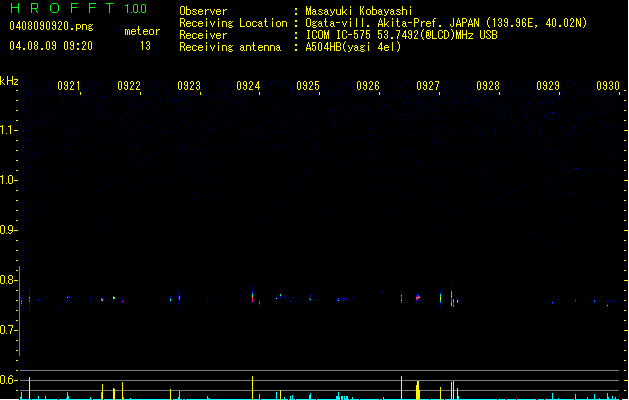Click the tall yellow intensity bar at 0924
The height and width of the screenshot is (400, 629).
tap(252, 388)
